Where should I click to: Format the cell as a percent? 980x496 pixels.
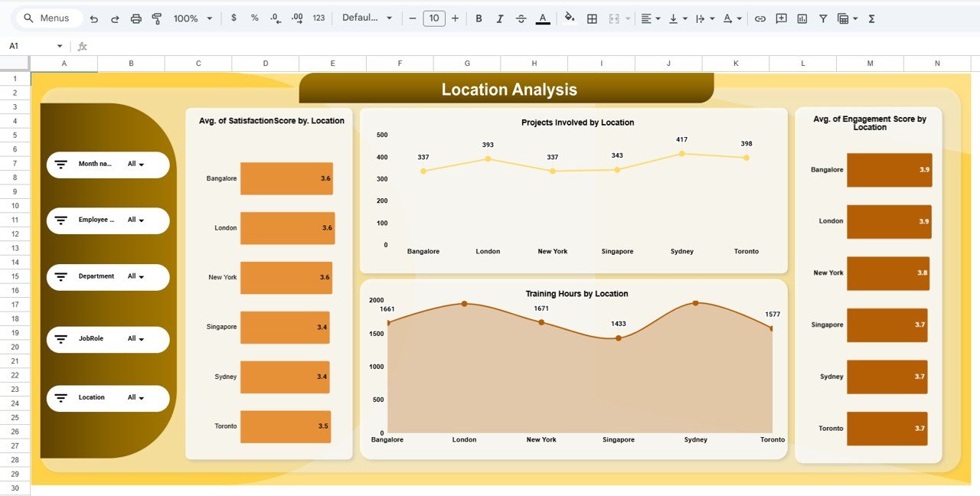[x=254, y=18]
